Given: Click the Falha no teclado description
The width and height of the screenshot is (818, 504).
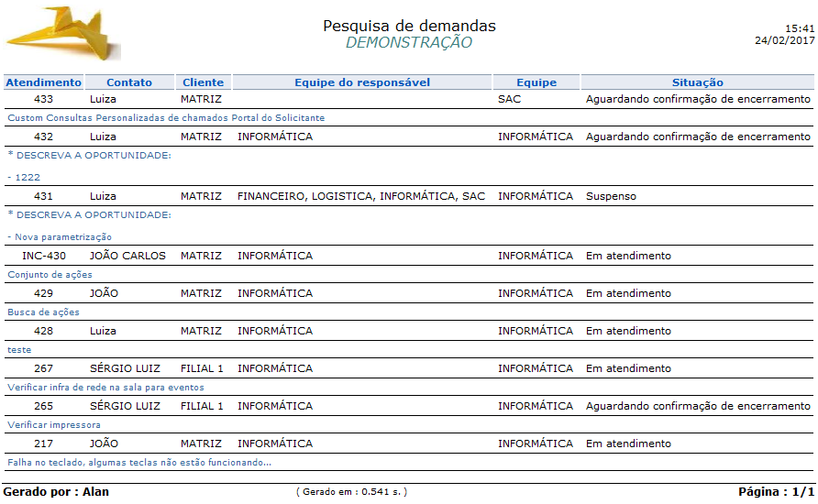Looking at the screenshot, I should [139, 462].
